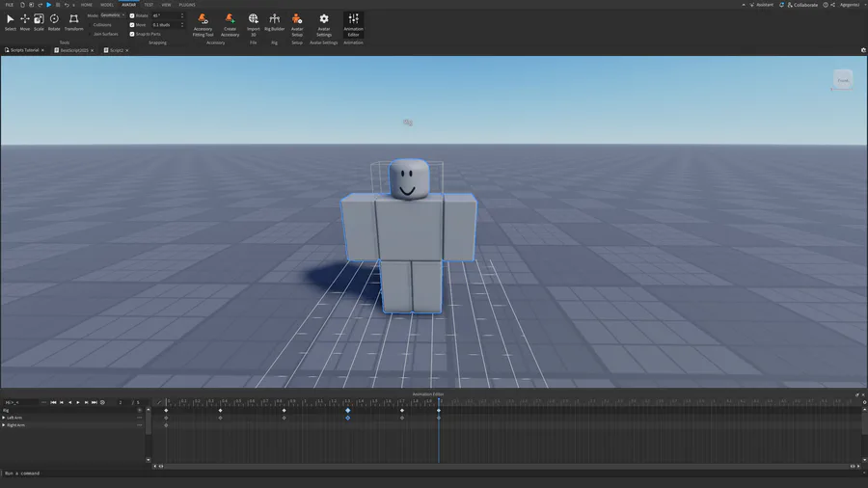
Task: Click the track list scroll-down arrow
Action: pyautogui.click(x=148, y=460)
